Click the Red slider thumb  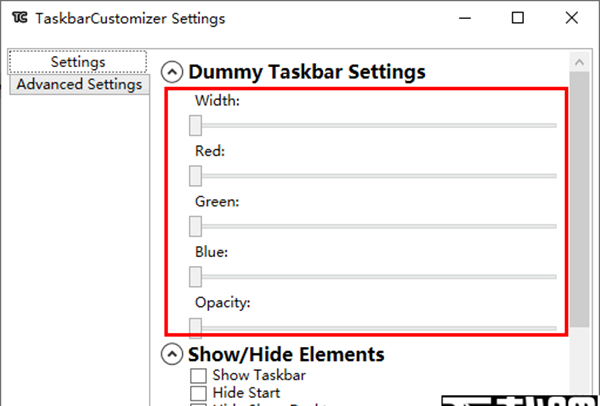tap(195, 176)
